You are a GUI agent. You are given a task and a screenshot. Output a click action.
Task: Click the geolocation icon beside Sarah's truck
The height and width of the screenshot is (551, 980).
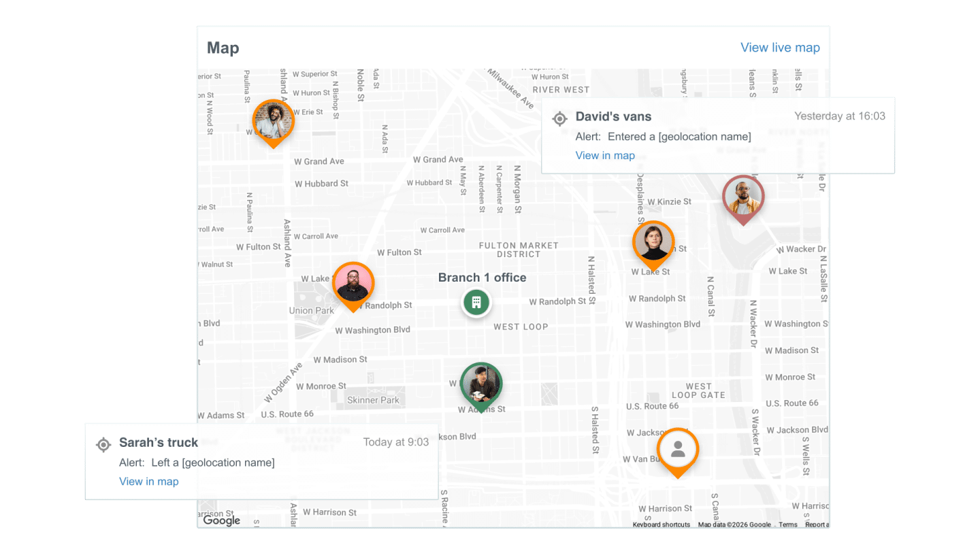[103, 445]
